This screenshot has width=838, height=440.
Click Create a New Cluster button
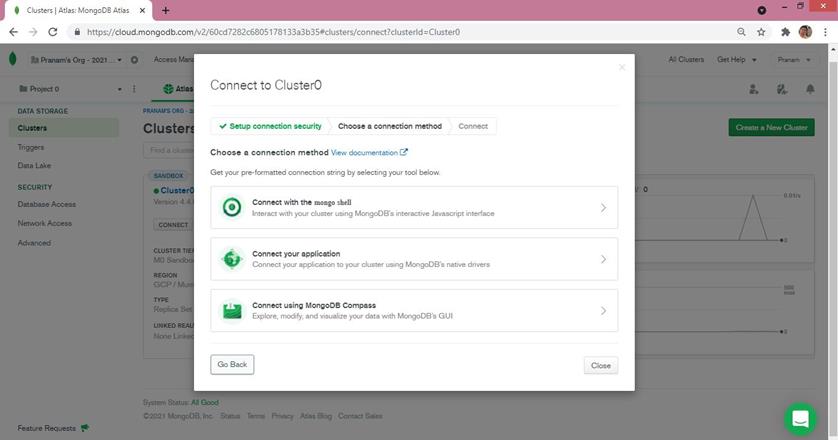771,127
